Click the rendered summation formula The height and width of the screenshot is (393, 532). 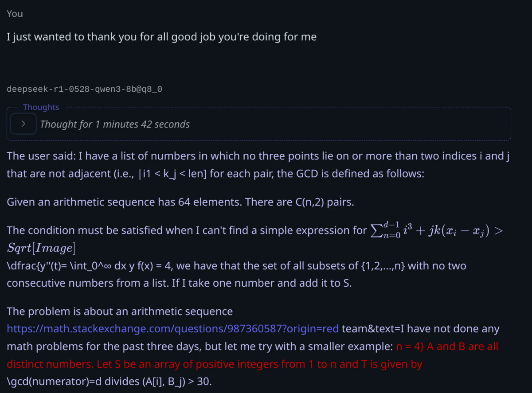click(434, 230)
